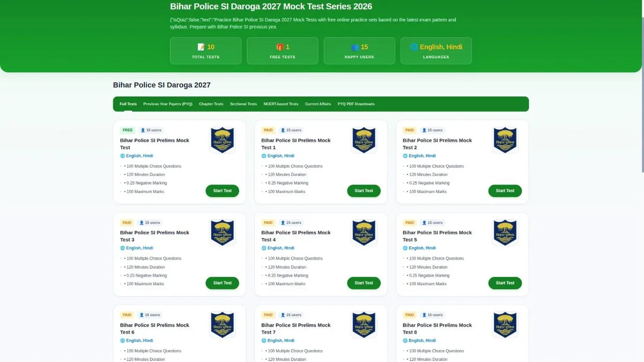
Task: Click the PAID tag on Mock Test 3
Action: 127,223
